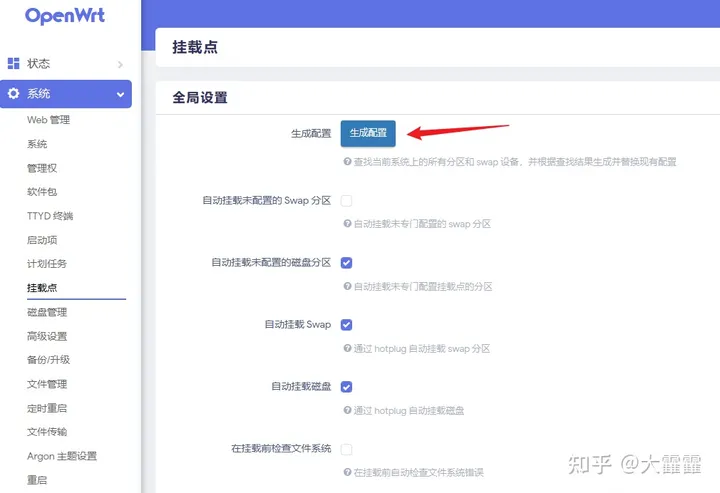Click info icon under 生成配置
This screenshot has width=720, height=493.
[346, 161]
